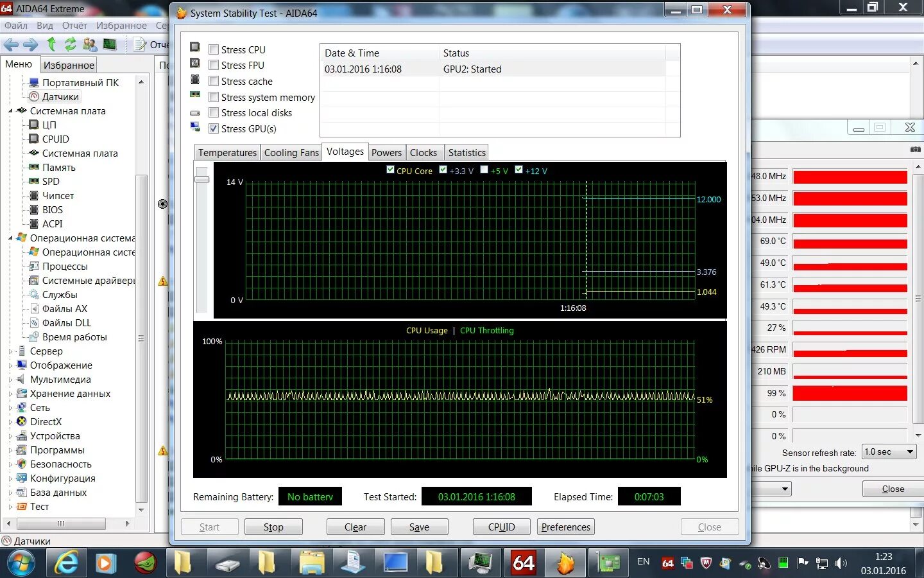Open Sensor refresh rate dropdown in GPU-Z
Screen dimensions: 924x578
(889, 452)
